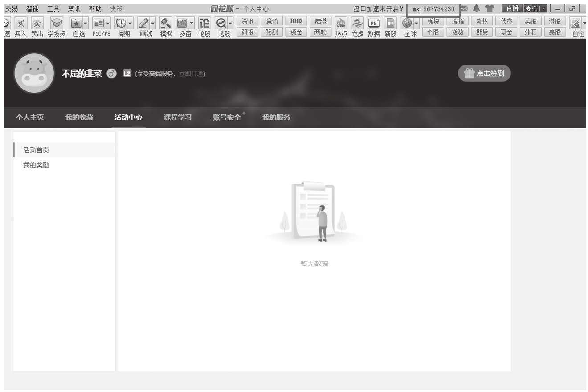Click the mx_567734230 account name

click(x=433, y=9)
